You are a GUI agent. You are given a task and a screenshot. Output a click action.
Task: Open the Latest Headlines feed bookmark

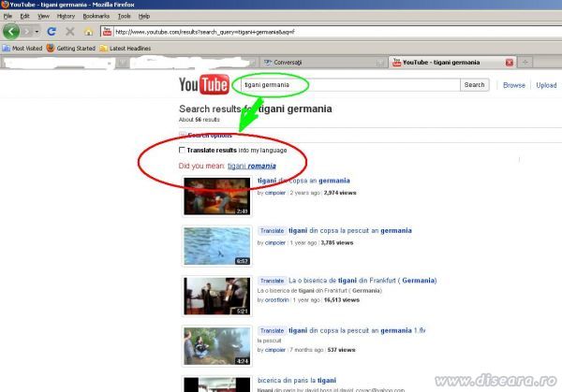tap(126, 48)
